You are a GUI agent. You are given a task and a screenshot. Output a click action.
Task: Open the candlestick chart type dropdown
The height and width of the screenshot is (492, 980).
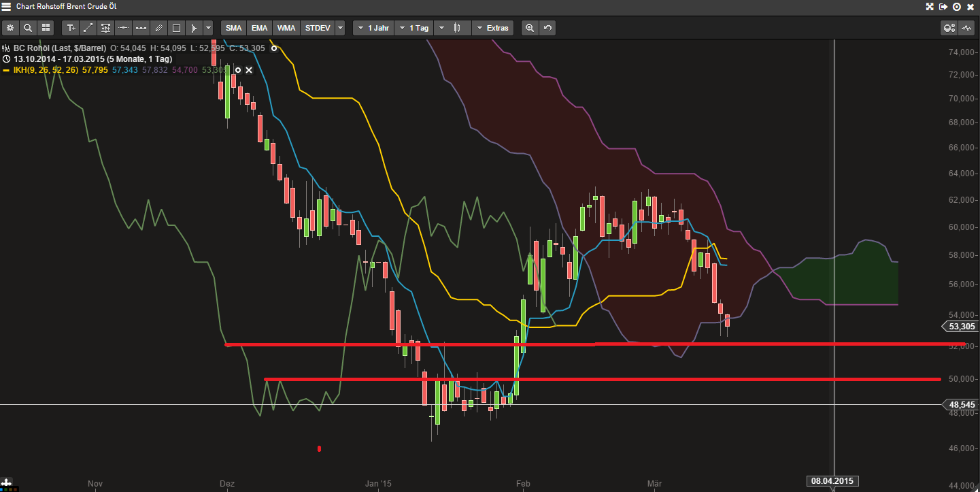click(x=452, y=28)
